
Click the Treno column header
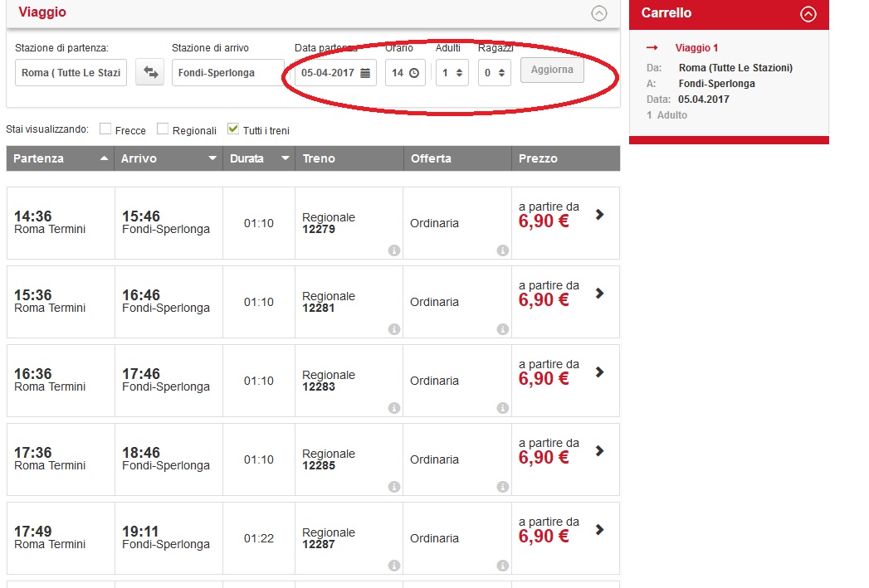click(349, 158)
